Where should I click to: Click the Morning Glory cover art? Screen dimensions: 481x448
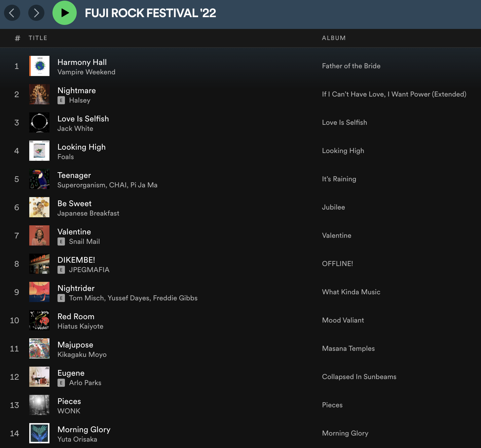click(39, 433)
